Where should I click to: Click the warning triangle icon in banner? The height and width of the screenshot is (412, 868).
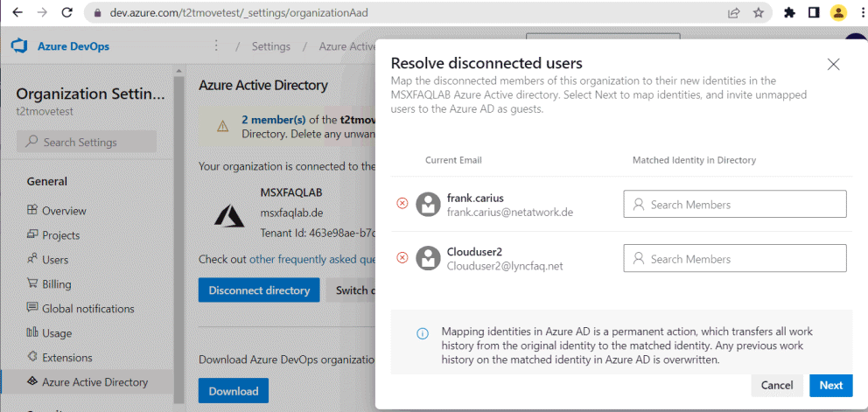pyautogui.click(x=222, y=127)
